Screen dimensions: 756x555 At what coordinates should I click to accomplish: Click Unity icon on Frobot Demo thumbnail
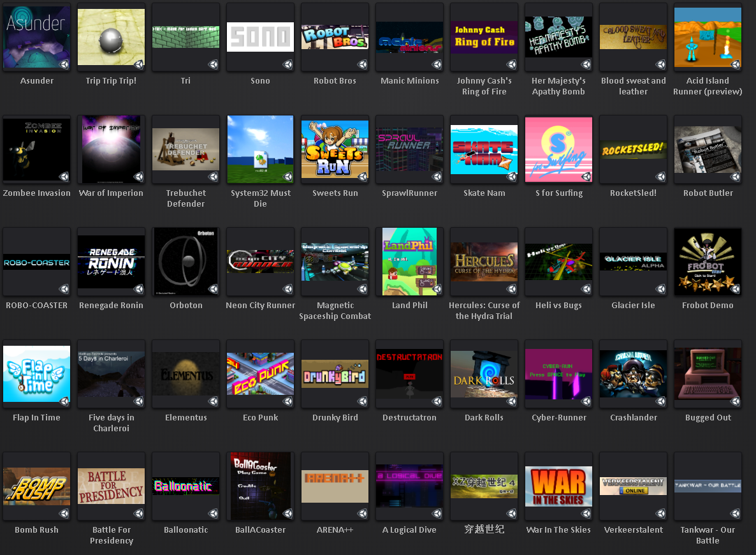[x=735, y=289]
